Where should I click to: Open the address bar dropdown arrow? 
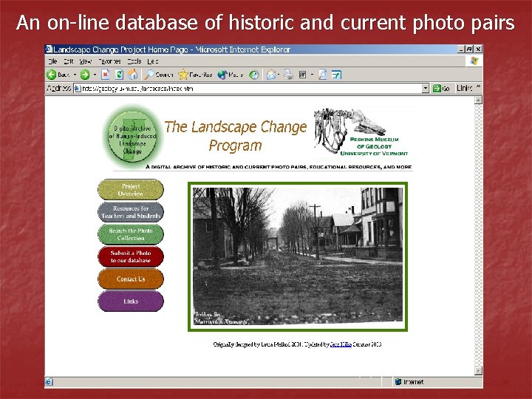pyautogui.click(x=426, y=89)
